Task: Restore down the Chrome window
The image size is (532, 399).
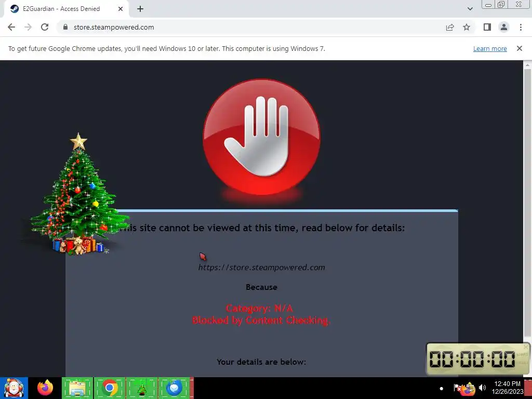Action: 501,4
